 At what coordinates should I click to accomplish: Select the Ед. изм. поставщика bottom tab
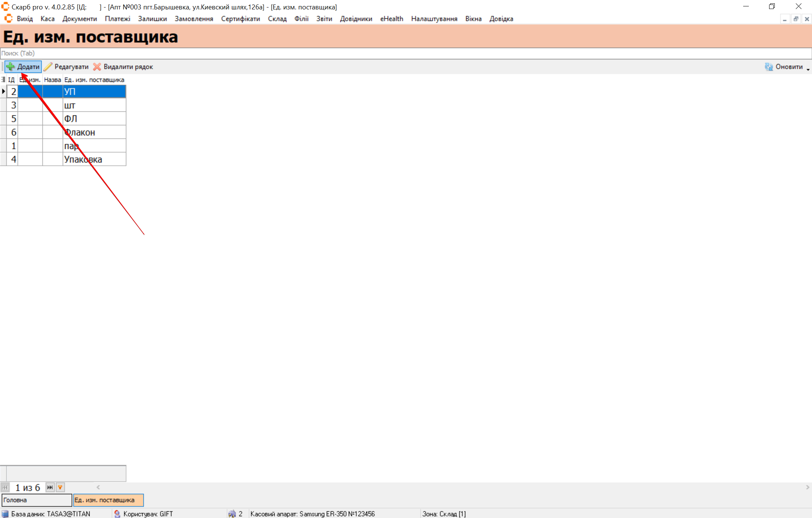(x=108, y=500)
